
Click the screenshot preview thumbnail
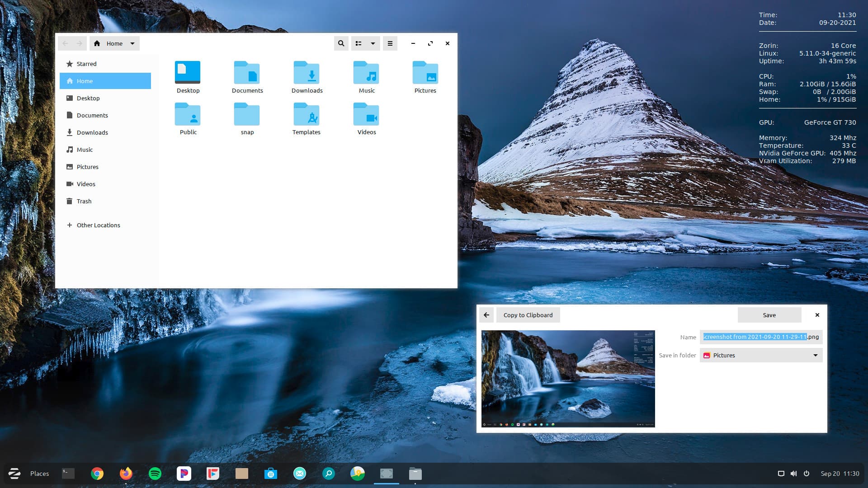click(568, 379)
